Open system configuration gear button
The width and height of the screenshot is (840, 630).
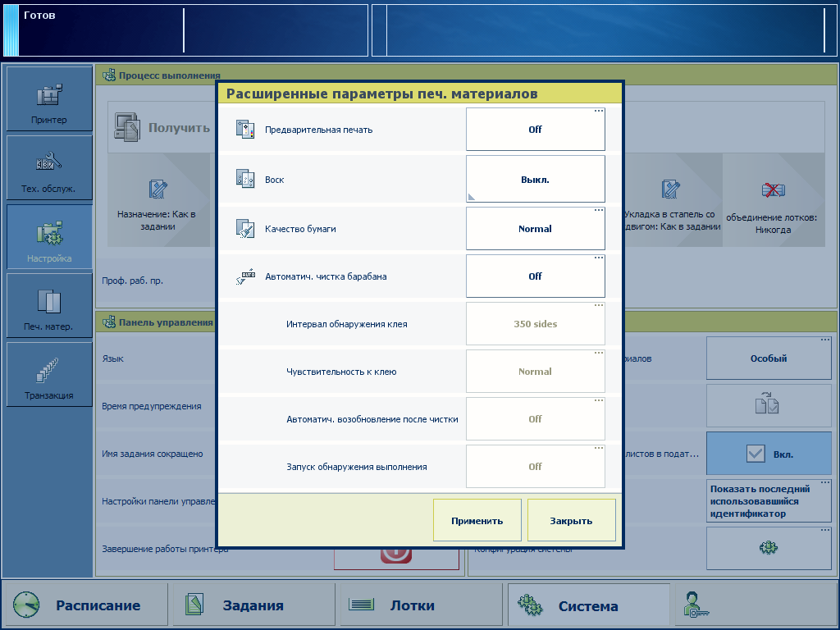pyautogui.click(x=769, y=547)
